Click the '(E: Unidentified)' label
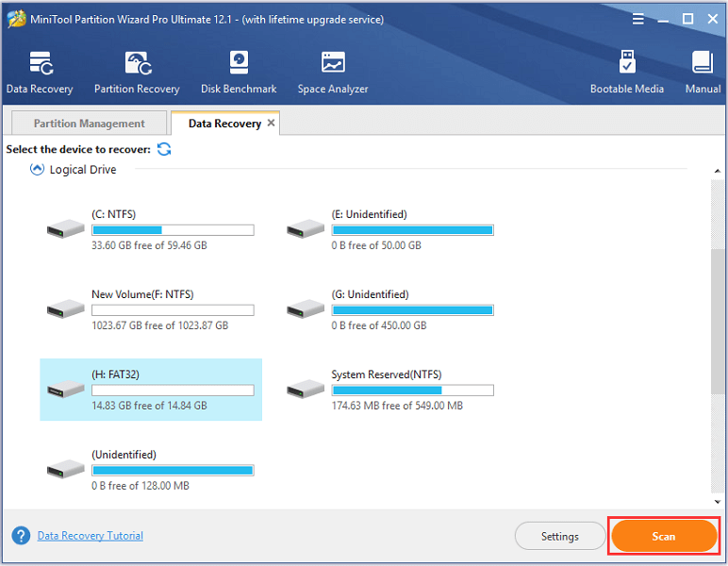 pyautogui.click(x=369, y=214)
